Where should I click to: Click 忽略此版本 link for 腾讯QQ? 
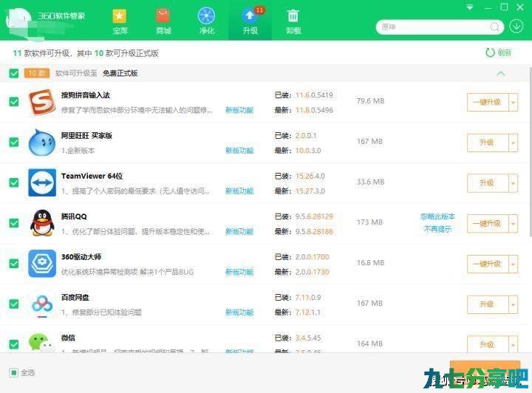pos(437,216)
